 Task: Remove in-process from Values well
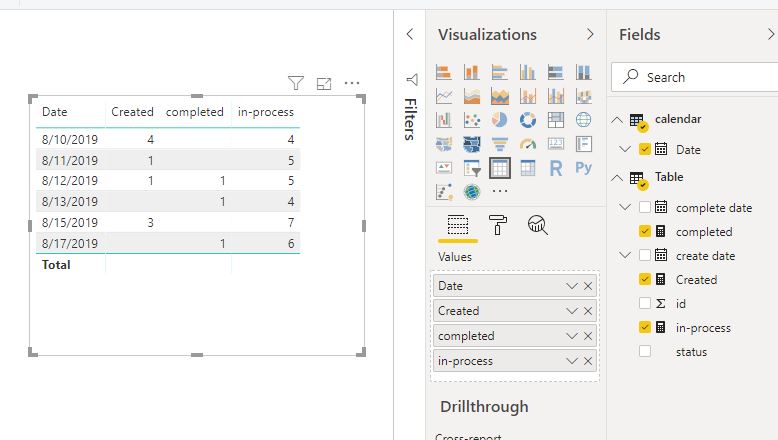[588, 361]
